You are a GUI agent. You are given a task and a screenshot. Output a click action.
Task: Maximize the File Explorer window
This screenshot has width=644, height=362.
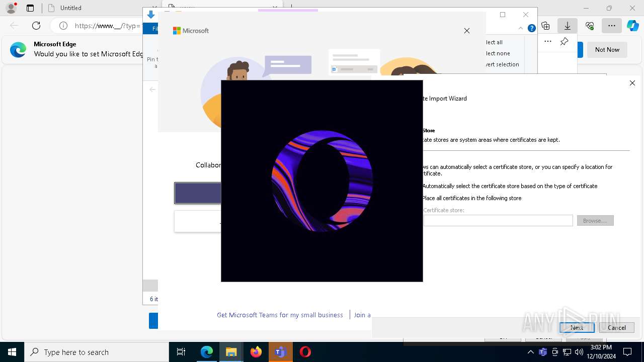503,15
